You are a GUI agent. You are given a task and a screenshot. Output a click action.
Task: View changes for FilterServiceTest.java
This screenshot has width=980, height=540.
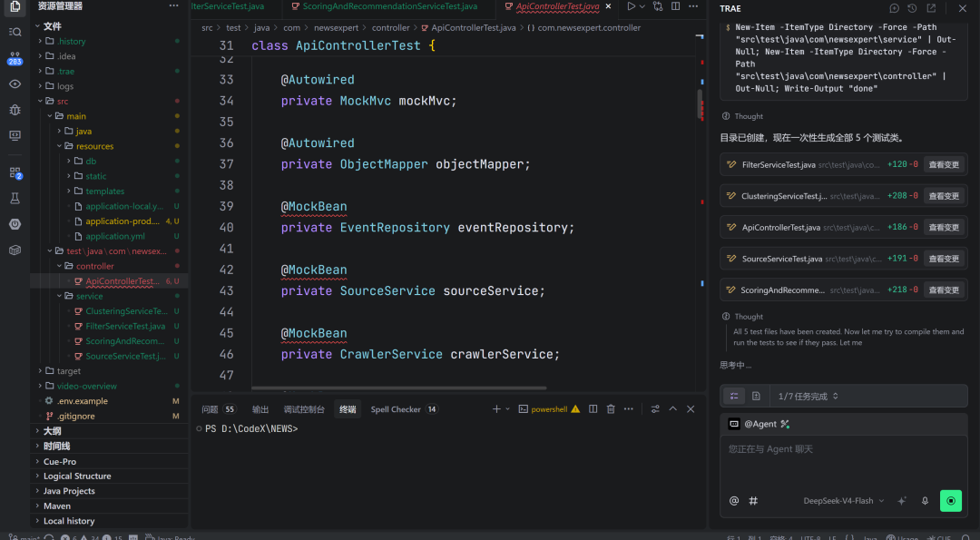(x=944, y=165)
